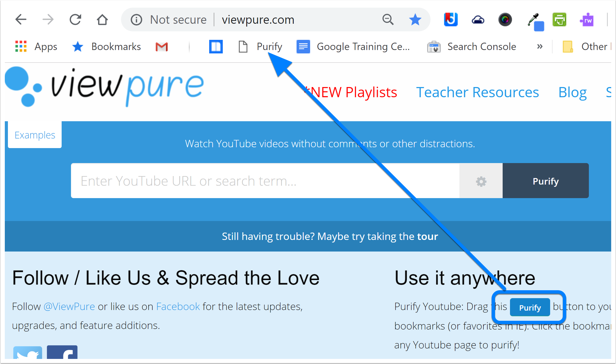
Task: Open the Examples tab
Action: pos(35,135)
